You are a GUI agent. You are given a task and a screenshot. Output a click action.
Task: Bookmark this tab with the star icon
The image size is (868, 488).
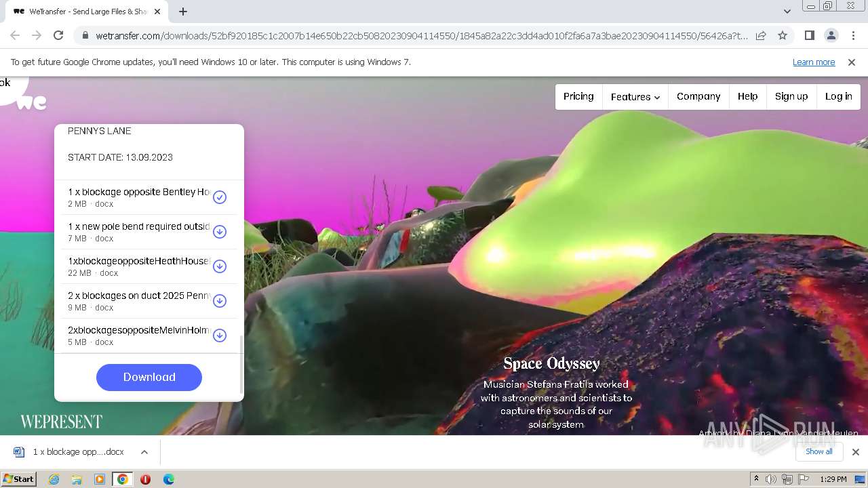click(783, 35)
